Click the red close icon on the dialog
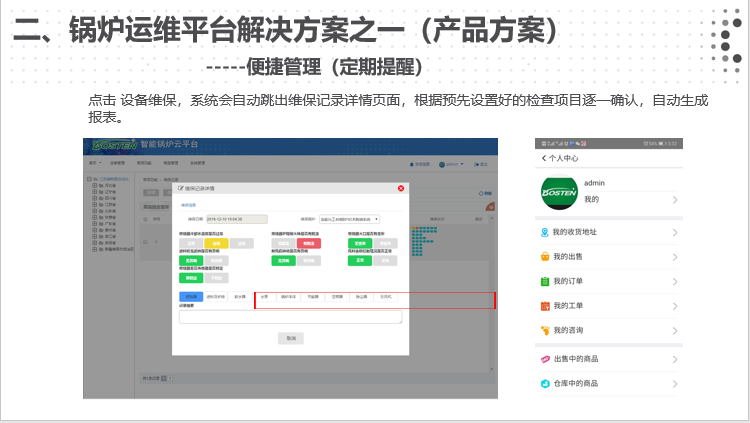The height and width of the screenshot is (423, 750). point(401,188)
